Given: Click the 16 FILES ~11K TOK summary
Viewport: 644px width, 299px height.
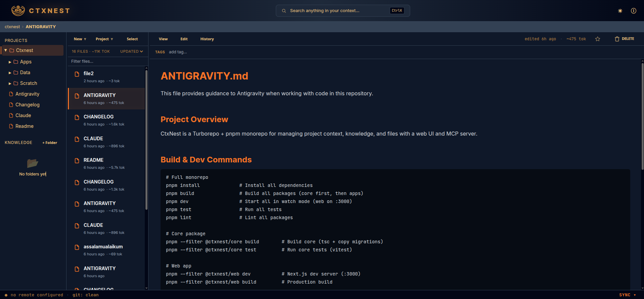Looking at the screenshot, I should (x=91, y=51).
